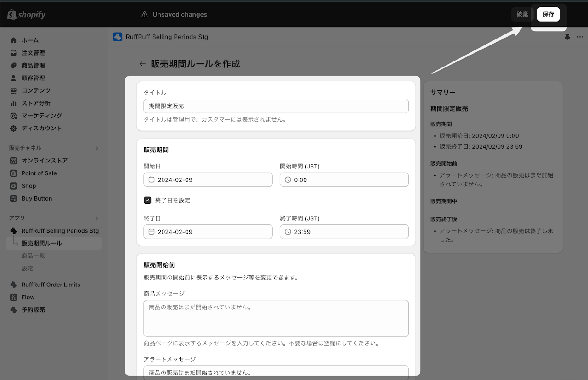The width and height of the screenshot is (588, 380).
Task: Open the 終了時間 (JST) time field
Action: [344, 232]
